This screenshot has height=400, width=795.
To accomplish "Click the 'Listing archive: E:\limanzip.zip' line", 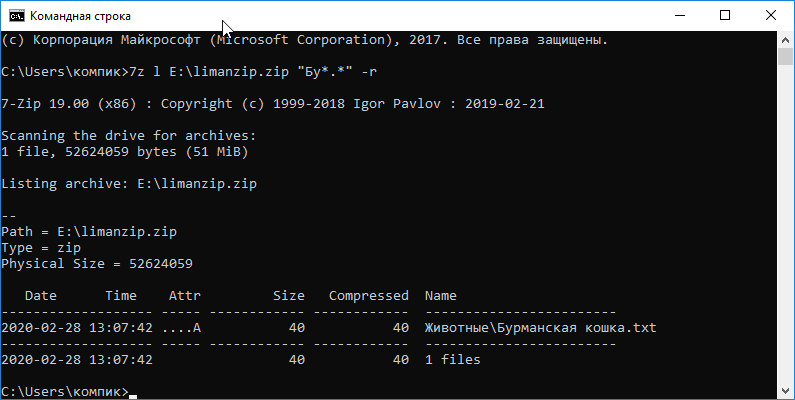I will point(129,184).
